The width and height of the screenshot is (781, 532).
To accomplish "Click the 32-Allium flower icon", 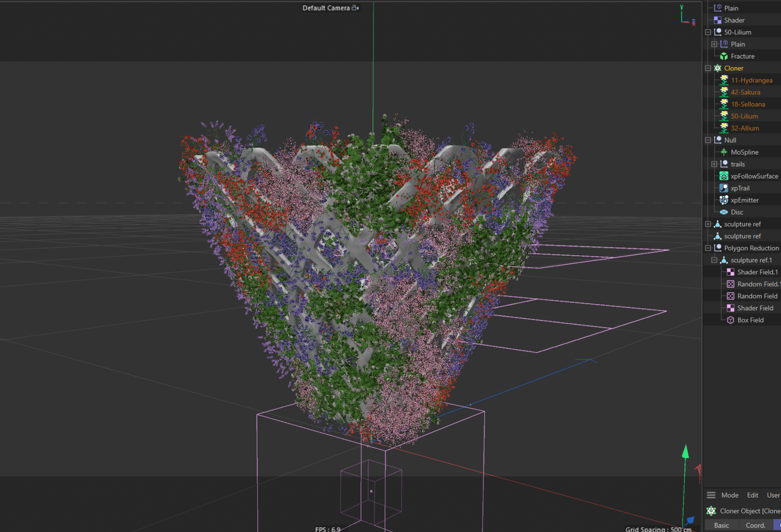I will tap(724, 128).
